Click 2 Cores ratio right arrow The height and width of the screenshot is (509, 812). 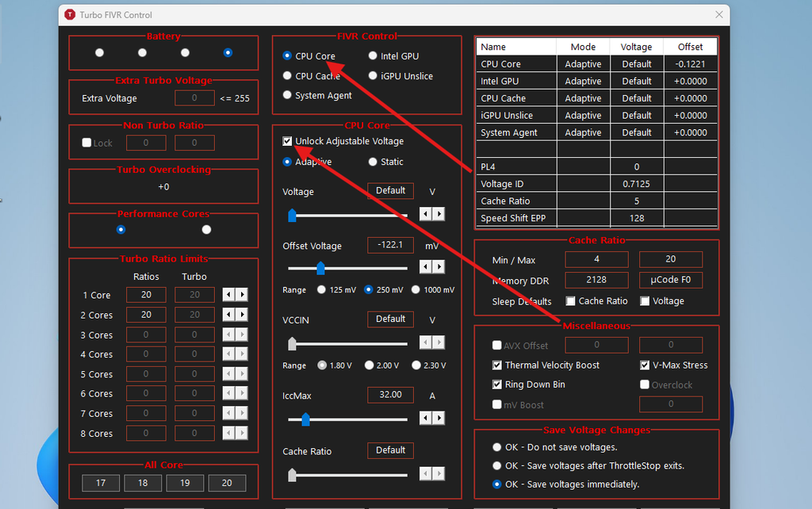[242, 314]
